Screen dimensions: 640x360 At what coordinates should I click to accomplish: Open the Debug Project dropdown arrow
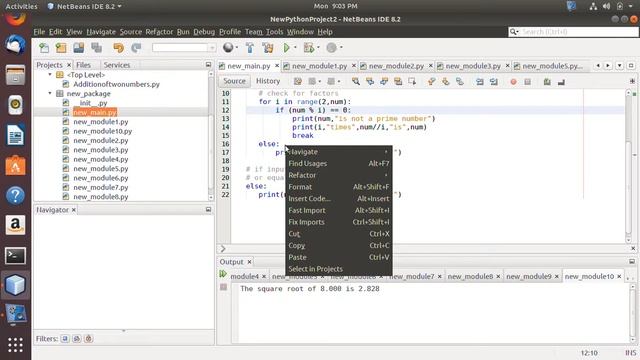[x=318, y=48]
